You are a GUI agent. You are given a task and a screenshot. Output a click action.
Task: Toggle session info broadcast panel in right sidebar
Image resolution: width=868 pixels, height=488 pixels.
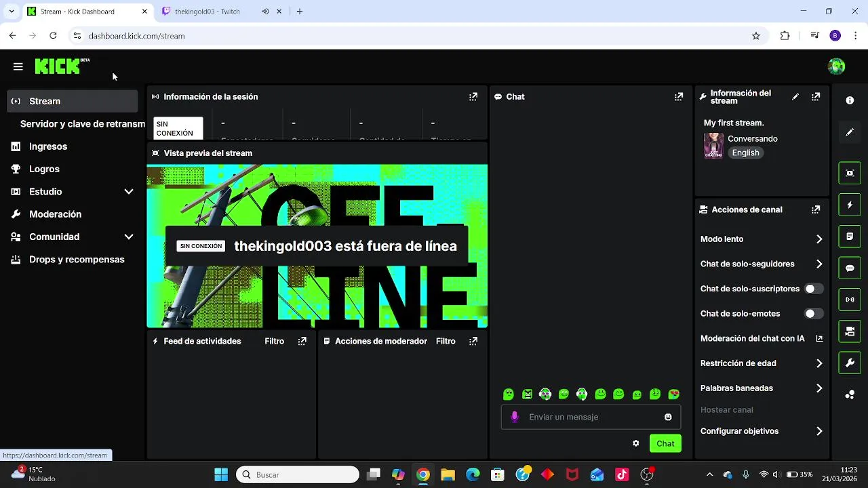pyautogui.click(x=850, y=300)
